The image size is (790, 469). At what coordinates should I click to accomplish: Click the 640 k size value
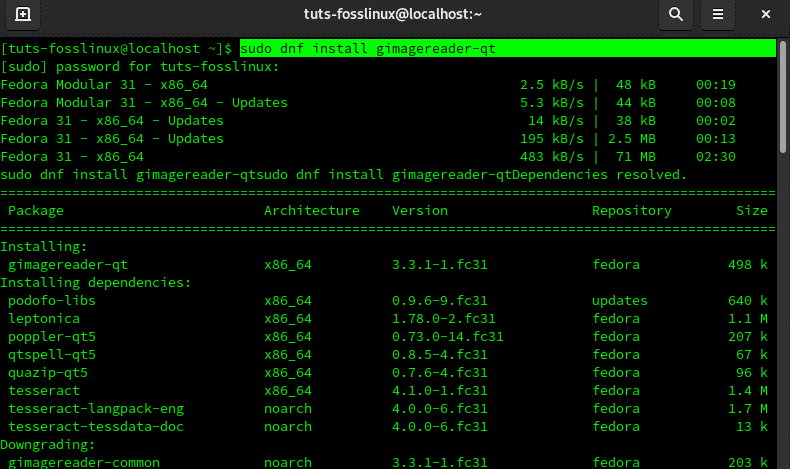748,301
